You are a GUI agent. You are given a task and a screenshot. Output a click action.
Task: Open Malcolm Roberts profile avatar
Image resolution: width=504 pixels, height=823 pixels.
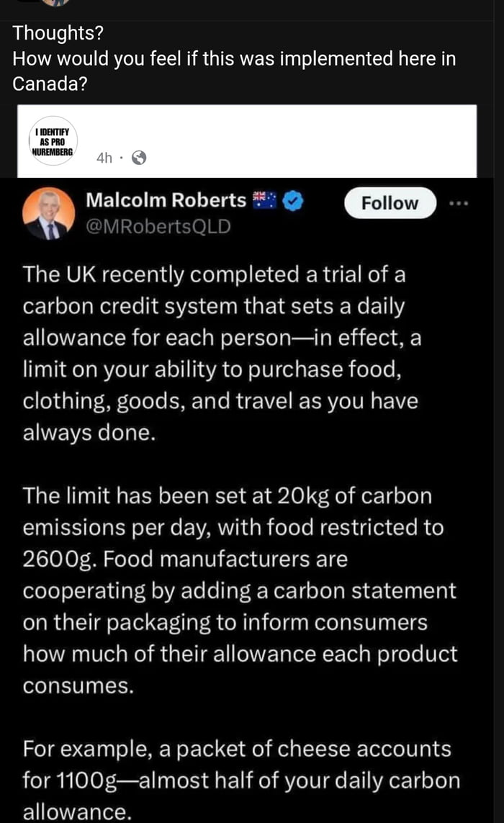click(48, 212)
